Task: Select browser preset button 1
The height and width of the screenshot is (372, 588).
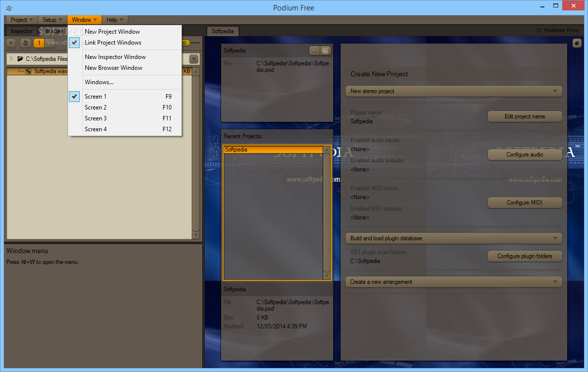Action: coord(39,43)
